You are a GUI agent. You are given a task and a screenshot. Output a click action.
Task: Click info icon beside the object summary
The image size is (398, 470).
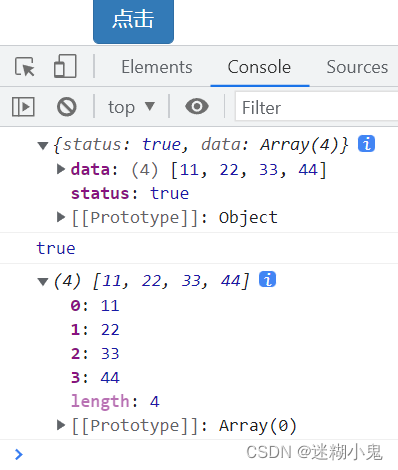(x=366, y=144)
